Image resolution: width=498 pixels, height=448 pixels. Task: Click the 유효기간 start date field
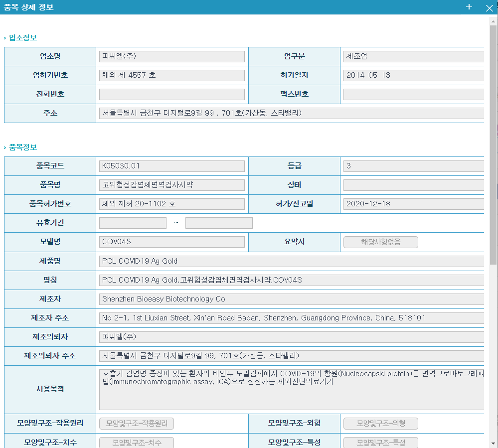point(133,223)
